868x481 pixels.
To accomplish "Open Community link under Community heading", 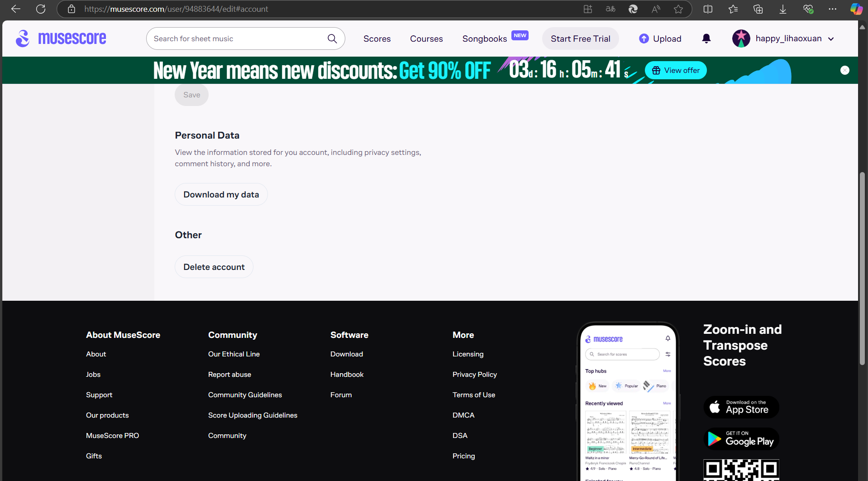I will tap(227, 436).
